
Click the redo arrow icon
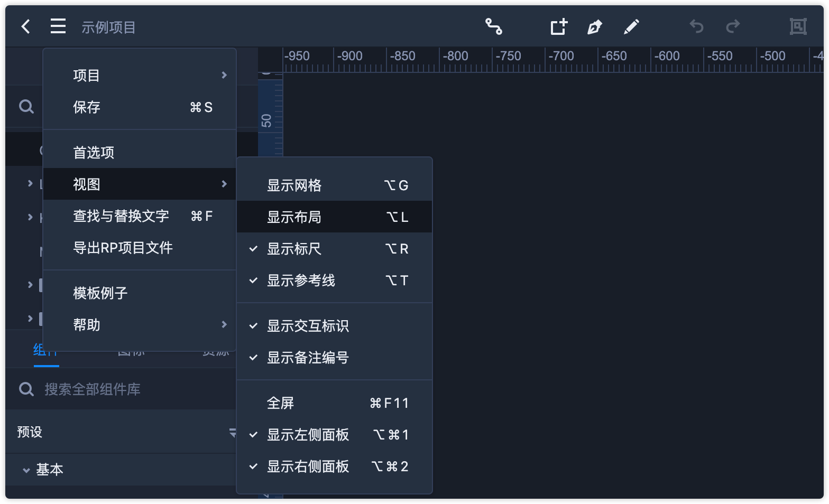point(733,26)
